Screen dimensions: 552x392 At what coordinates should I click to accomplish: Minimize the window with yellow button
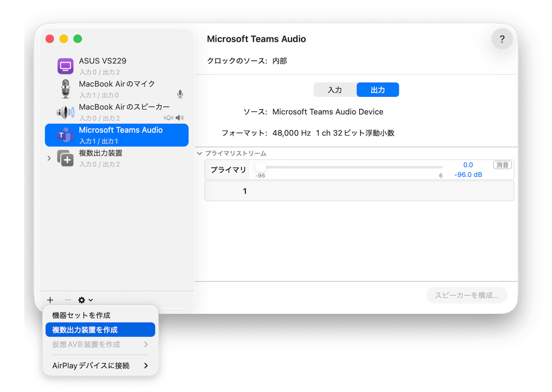[64, 39]
